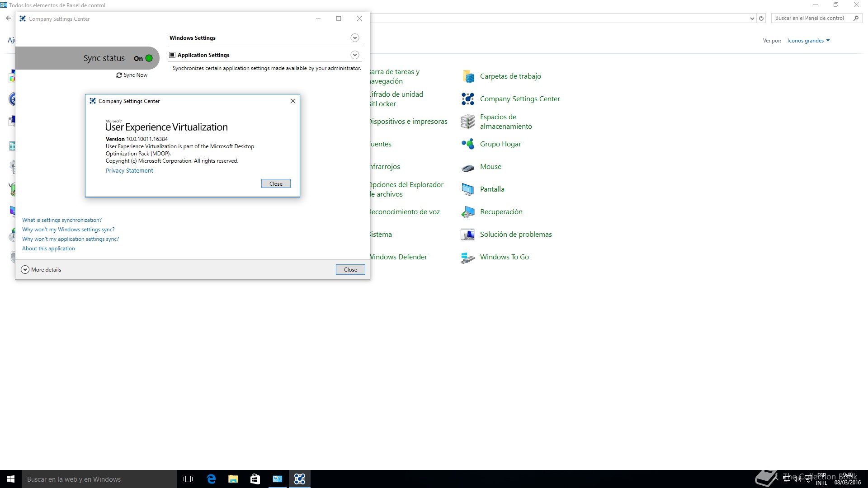Expand the Windows Settings section
The height and width of the screenshot is (488, 868).
[x=355, y=38]
